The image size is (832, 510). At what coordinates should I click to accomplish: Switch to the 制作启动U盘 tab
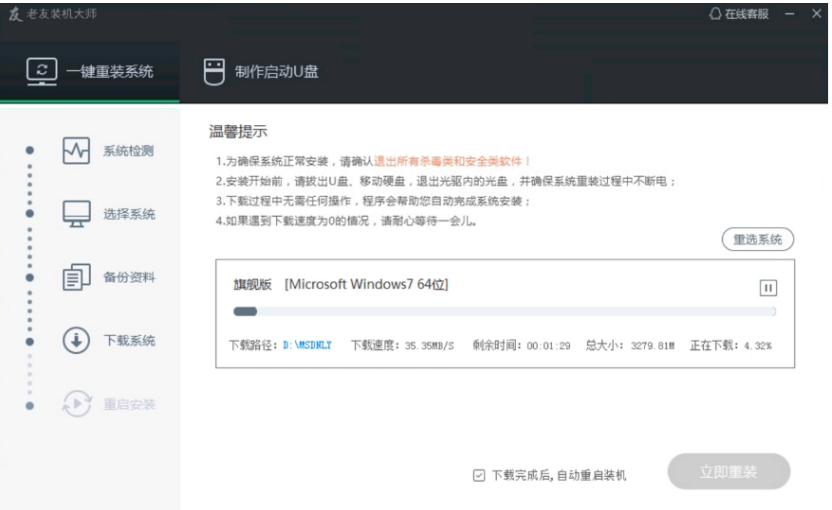click(x=261, y=72)
